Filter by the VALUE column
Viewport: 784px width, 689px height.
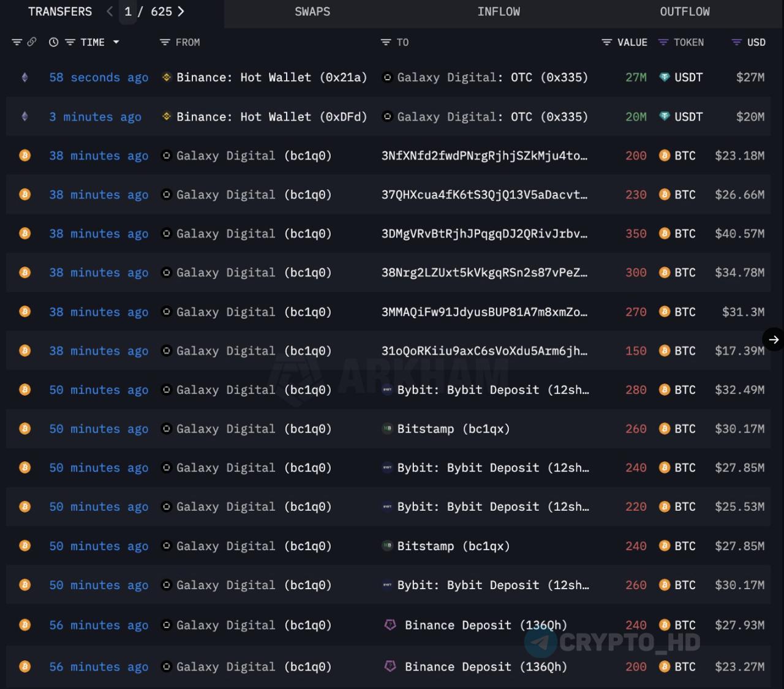[x=606, y=42]
